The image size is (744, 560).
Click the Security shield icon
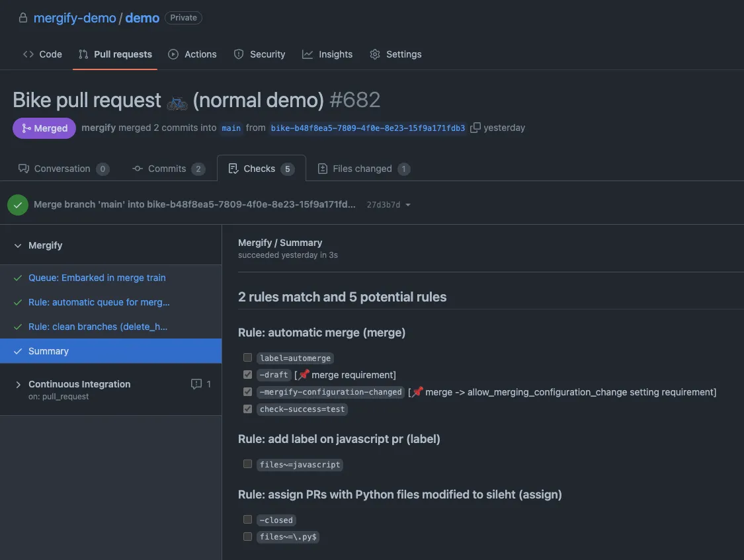click(238, 54)
